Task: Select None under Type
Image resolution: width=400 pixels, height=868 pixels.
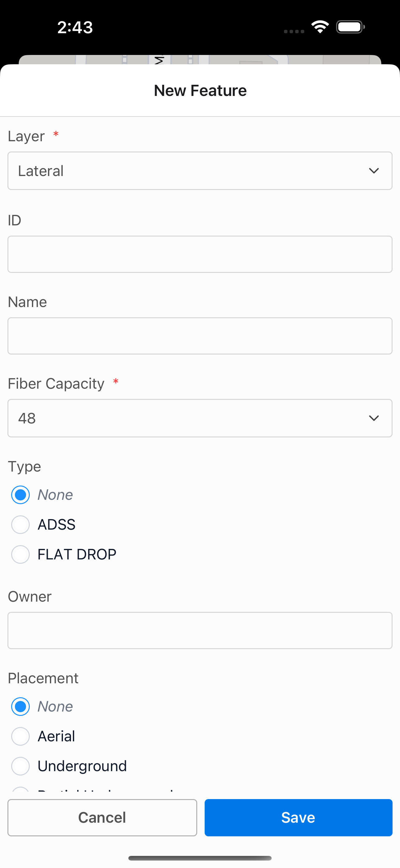Action: coord(20,495)
